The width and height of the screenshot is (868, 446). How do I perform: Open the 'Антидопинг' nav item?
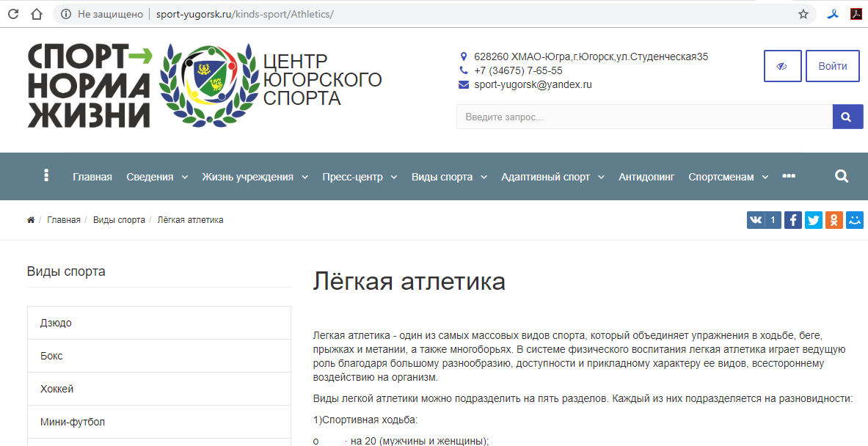coord(646,177)
